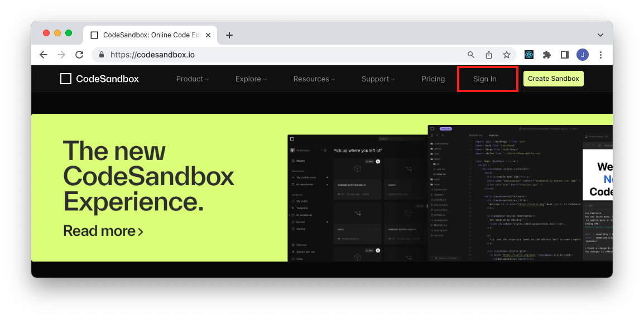Image resolution: width=644 pixels, height=319 pixels.
Task: Click the yellow macOS minimize button
Action: [57, 33]
